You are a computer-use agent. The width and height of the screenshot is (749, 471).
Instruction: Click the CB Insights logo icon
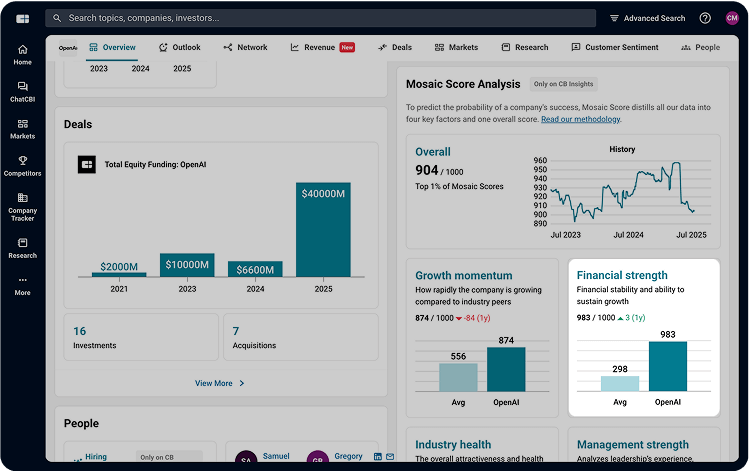click(x=23, y=18)
